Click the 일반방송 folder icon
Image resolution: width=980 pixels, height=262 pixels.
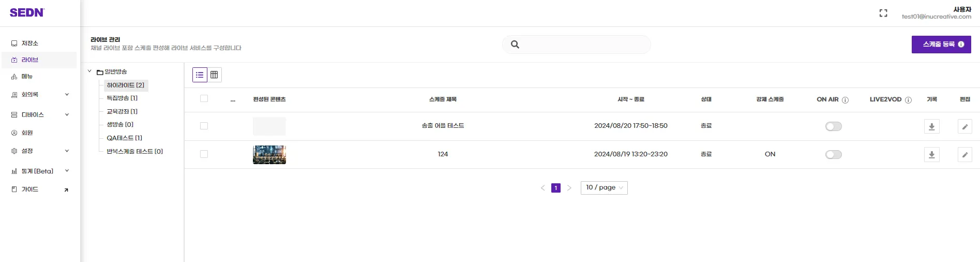(x=100, y=72)
